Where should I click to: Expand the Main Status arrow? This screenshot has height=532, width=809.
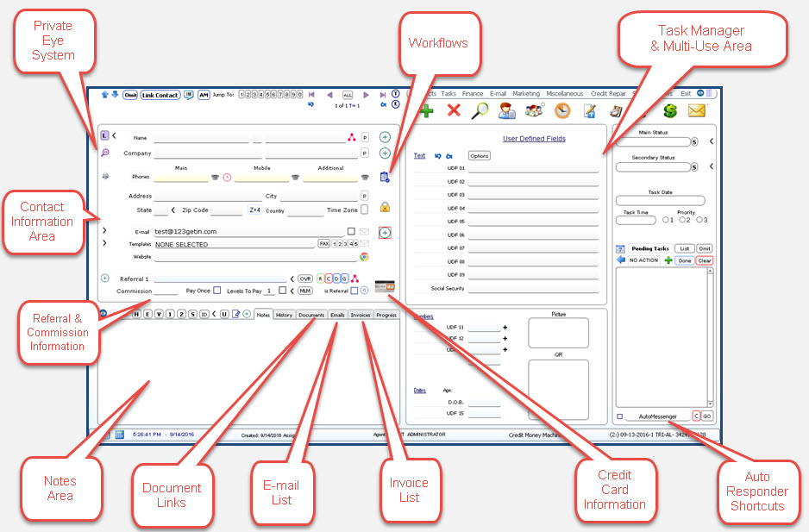pyautogui.click(x=711, y=141)
